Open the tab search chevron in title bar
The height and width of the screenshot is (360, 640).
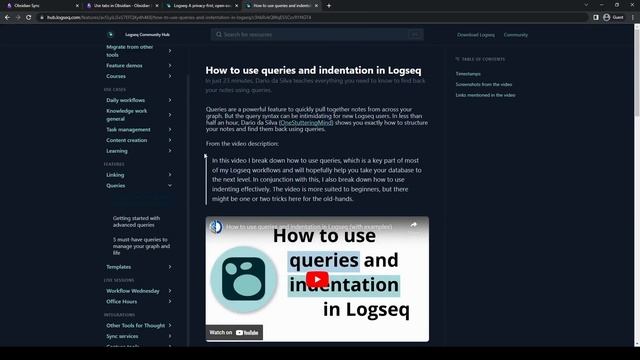(x=586, y=5)
